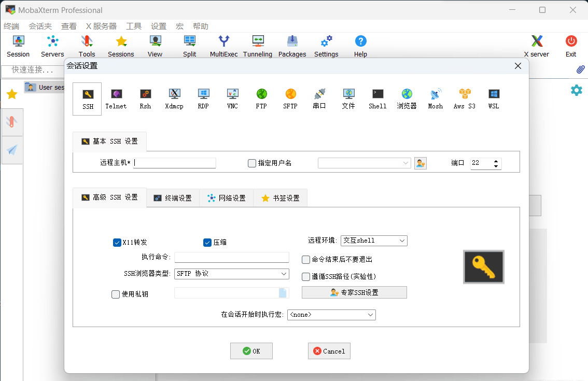Enable the 使用私钥 checkbox
Image resolution: width=588 pixels, height=381 pixels.
click(116, 294)
